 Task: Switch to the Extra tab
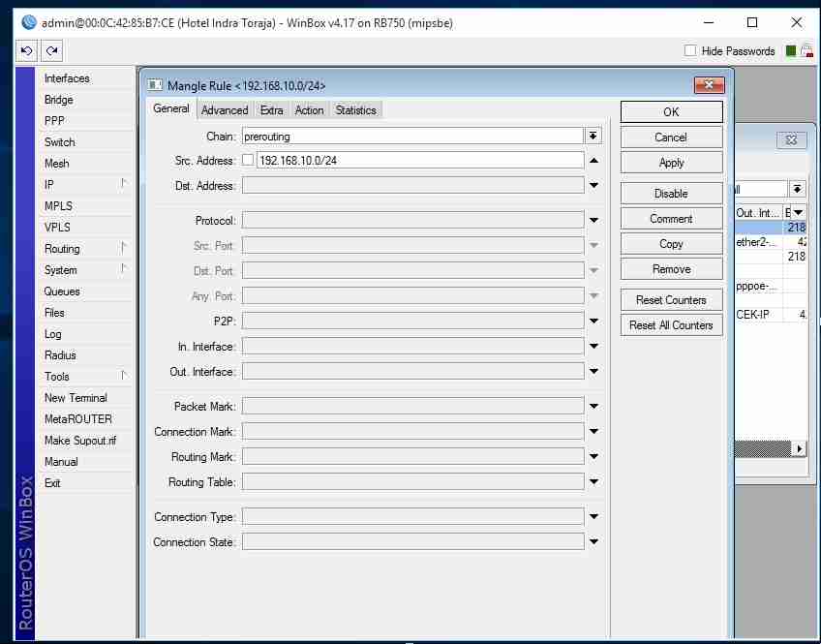(271, 110)
